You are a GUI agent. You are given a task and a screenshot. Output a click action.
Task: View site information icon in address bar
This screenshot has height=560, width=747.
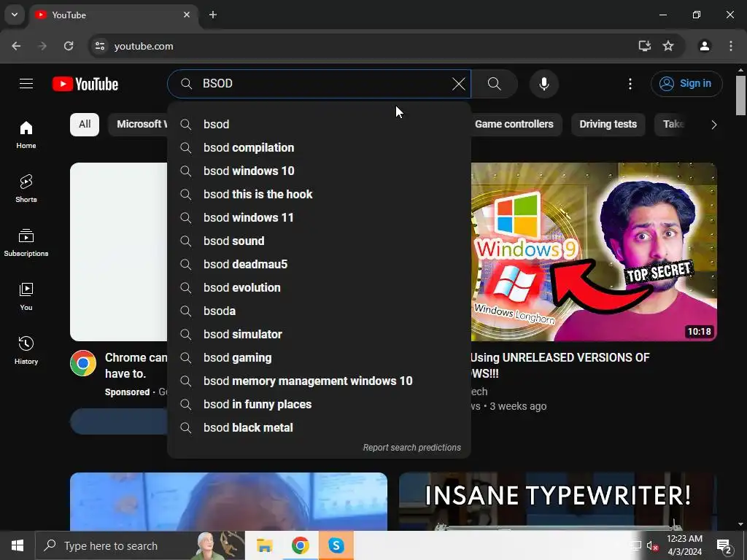99,46
